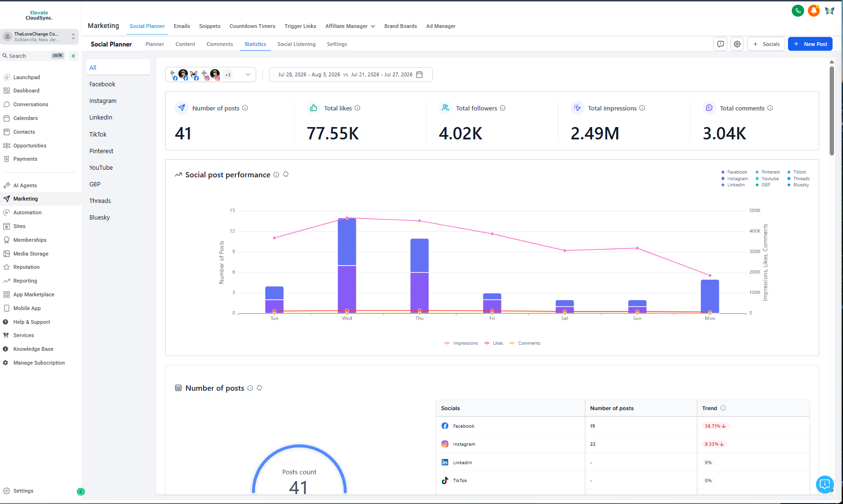Open Contacts in the sidebar
The width and height of the screenshot is (843, 504).
pos(24,132)
